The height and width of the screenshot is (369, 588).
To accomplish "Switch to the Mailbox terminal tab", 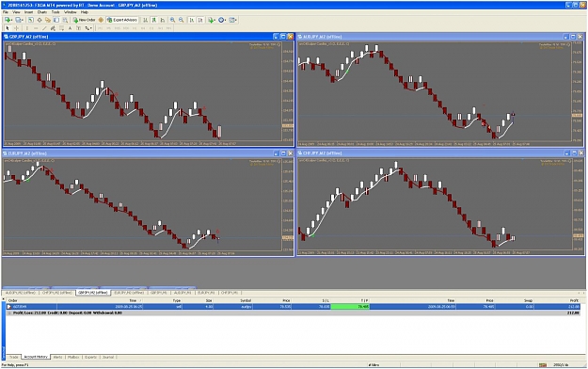I will [73, 357].
